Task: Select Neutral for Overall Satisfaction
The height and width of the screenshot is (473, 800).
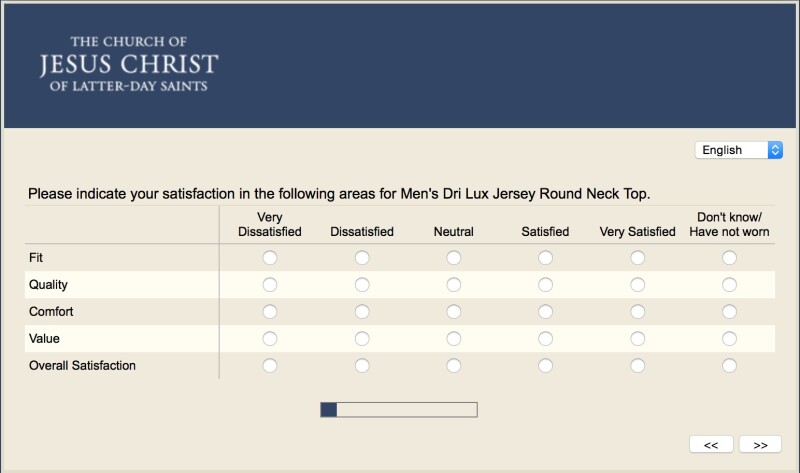Action: [454, 366]
